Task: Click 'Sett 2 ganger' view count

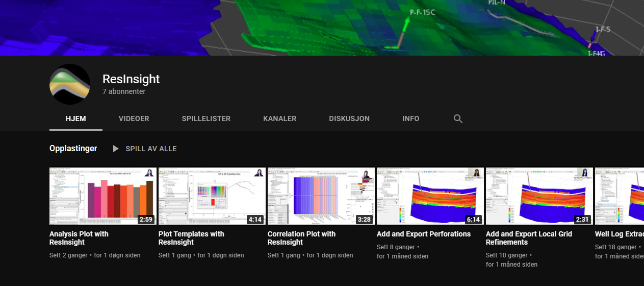Action: tap(69, 255)
